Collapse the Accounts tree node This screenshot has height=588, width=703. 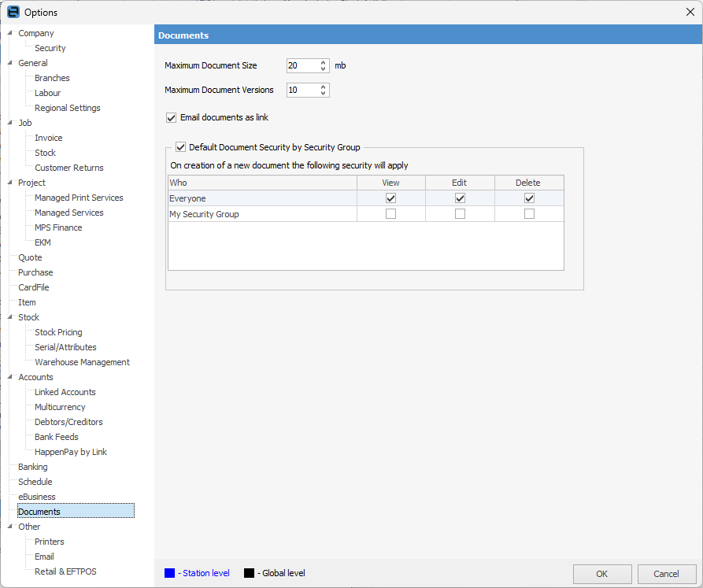click(x=9, y=377)
